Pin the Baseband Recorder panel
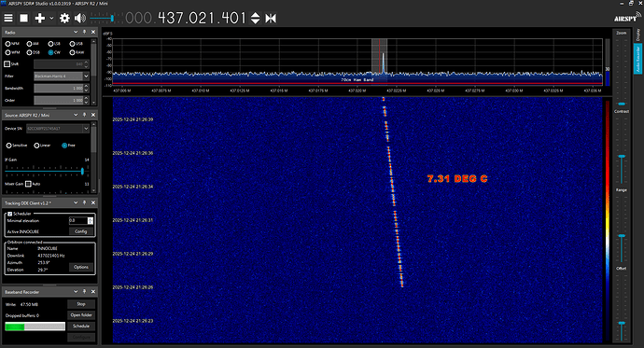This screenshot has height=348, width=644. tap(85, 291)
